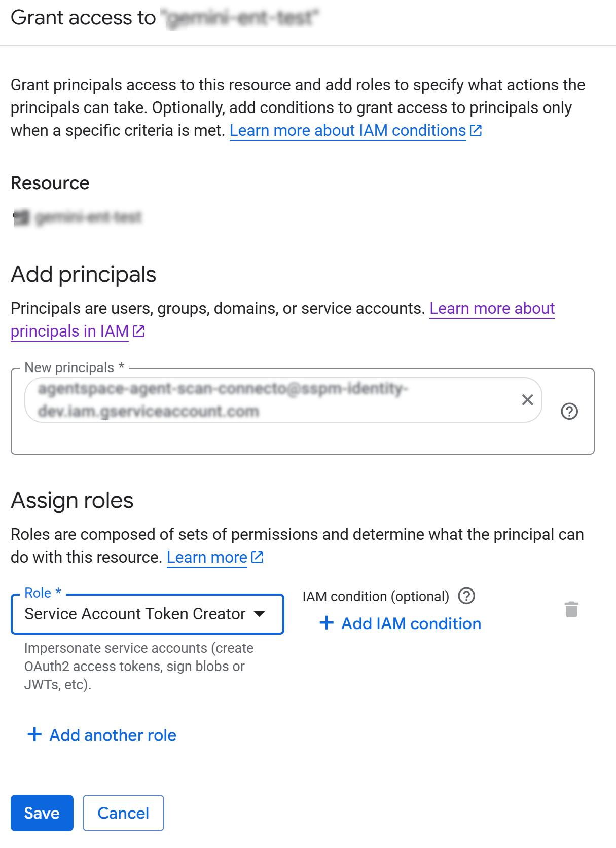Viewport: 616px width, 848px height.
Task: Follow the Learn more link under Assign roles
Action: point(207,558)
